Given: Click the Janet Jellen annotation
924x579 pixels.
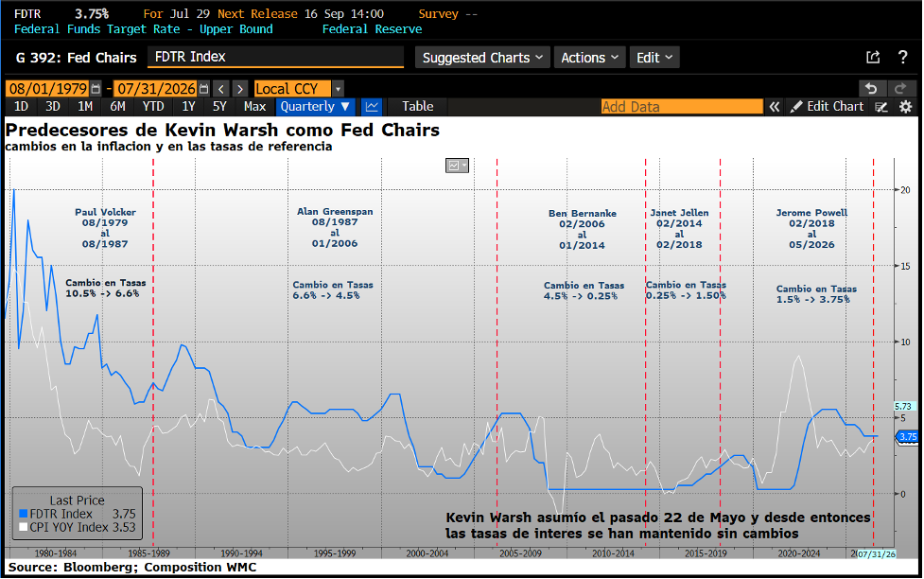Looking at the screenshot, I should pyautogui.click(x=679, y=228).
